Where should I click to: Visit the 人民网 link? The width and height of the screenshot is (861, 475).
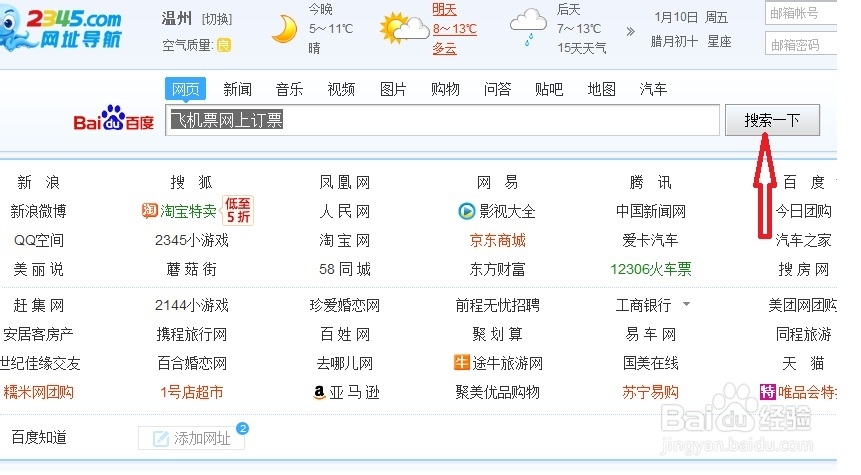click(x=344, y=211)
